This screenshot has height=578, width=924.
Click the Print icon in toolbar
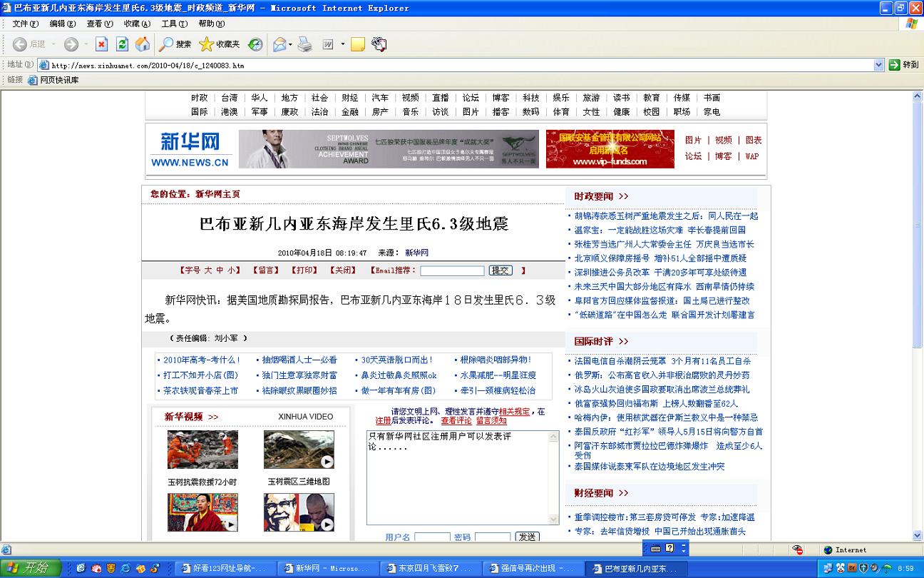point(304,44)
